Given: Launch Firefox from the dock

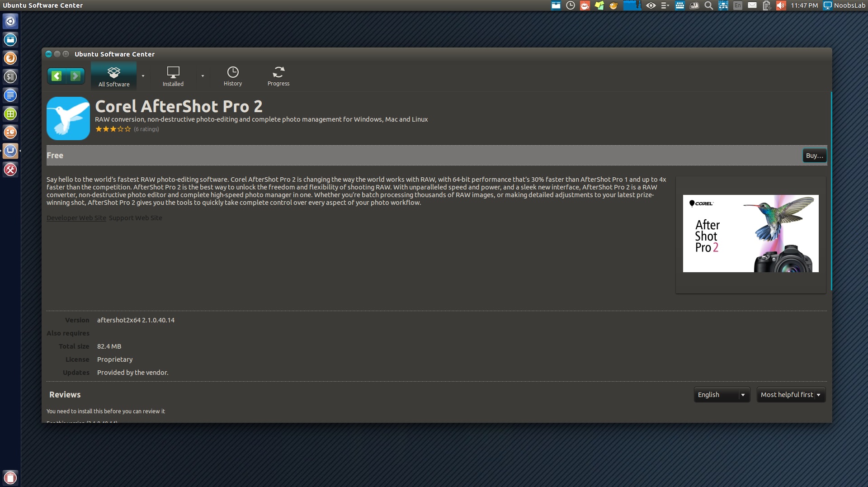Looking at the screenshot, I should [10, 58].
